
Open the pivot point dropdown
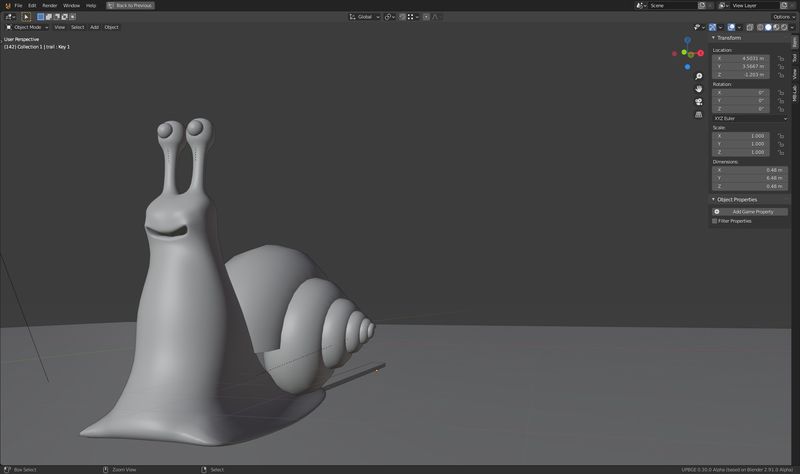tap(390, 17)
